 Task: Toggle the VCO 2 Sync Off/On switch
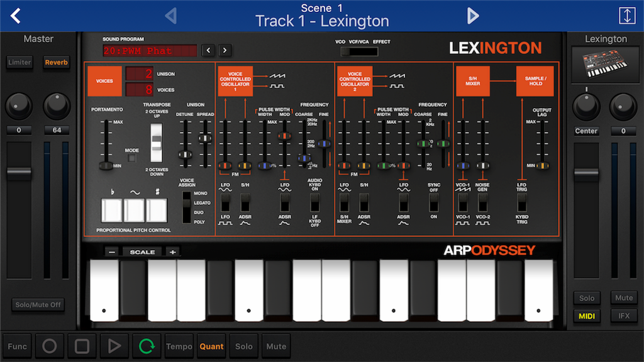[434, 203]
